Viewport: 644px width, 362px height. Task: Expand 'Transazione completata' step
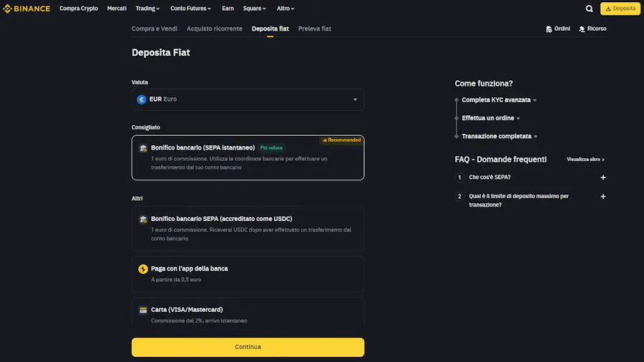click(x=499, y=136)
